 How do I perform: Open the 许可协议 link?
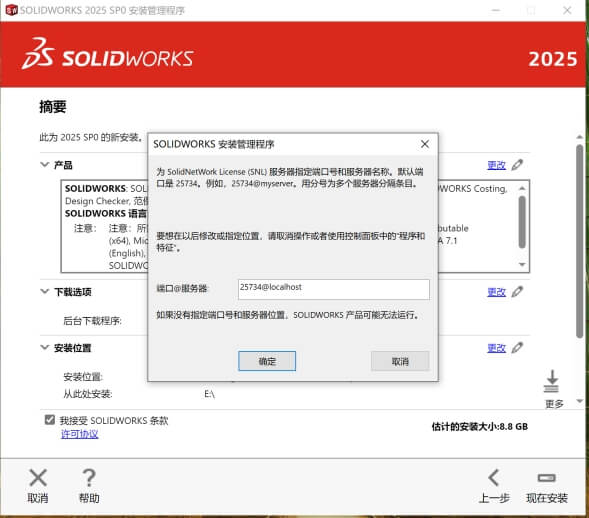pyautogui.click(x=80, y=434)
